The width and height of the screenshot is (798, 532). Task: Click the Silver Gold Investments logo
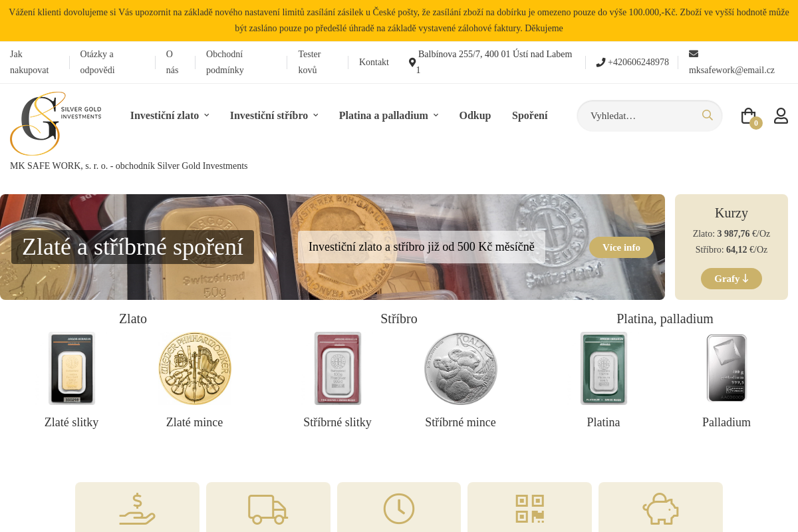[56, 124]
